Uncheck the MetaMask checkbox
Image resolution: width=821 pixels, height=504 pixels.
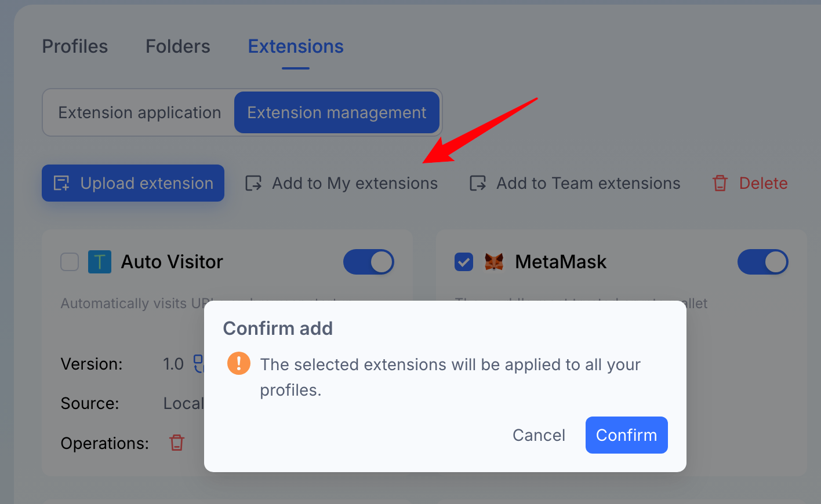(464, 262)
